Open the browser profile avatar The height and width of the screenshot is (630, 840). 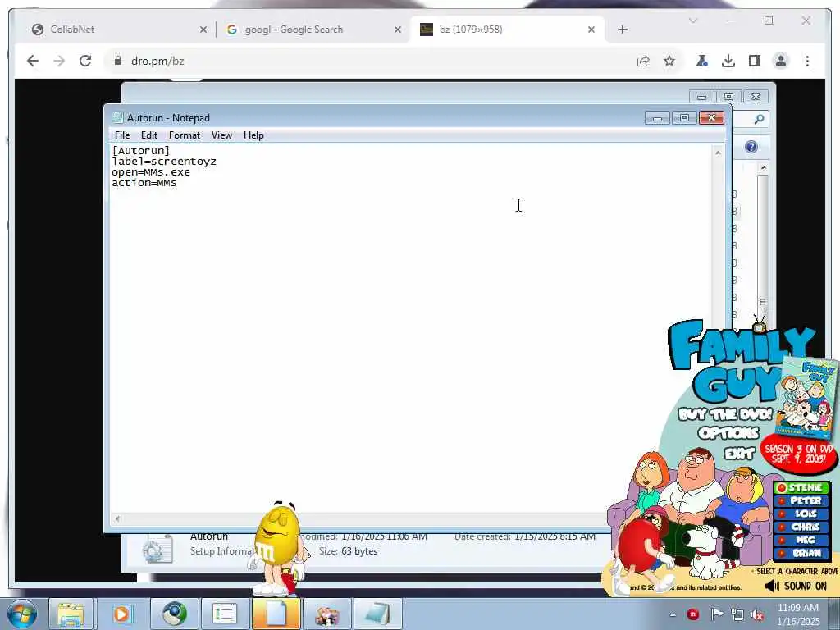781,61
